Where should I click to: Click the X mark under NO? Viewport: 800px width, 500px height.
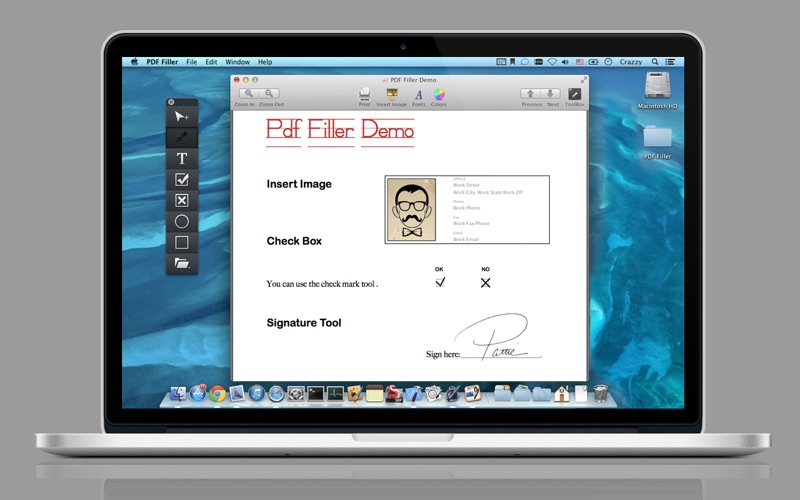(485, 283)
